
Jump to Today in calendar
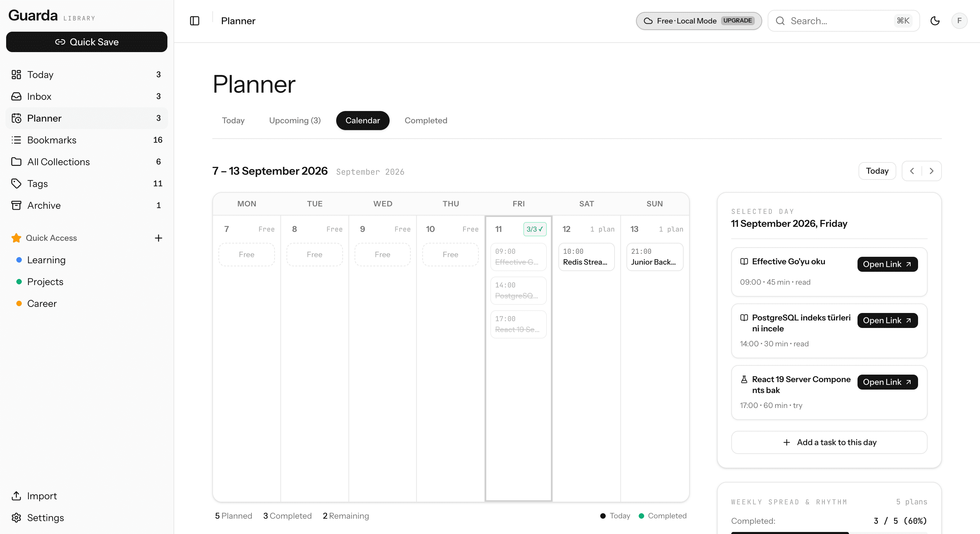click(x=877, y=171)
